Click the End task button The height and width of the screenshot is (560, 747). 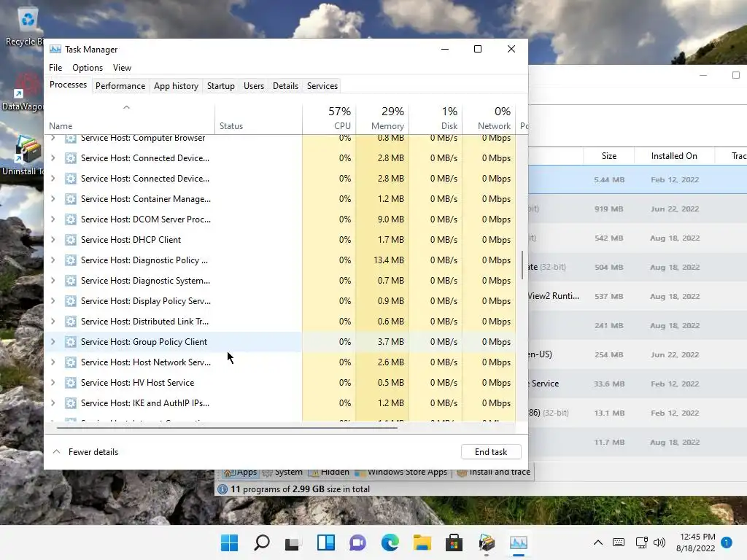tap(491, 452)
